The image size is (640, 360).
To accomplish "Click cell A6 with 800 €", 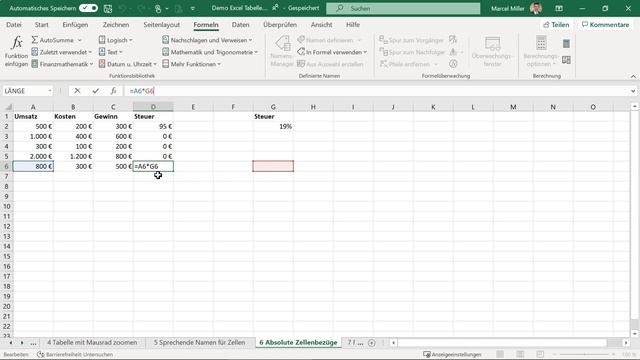I will 33,167.
